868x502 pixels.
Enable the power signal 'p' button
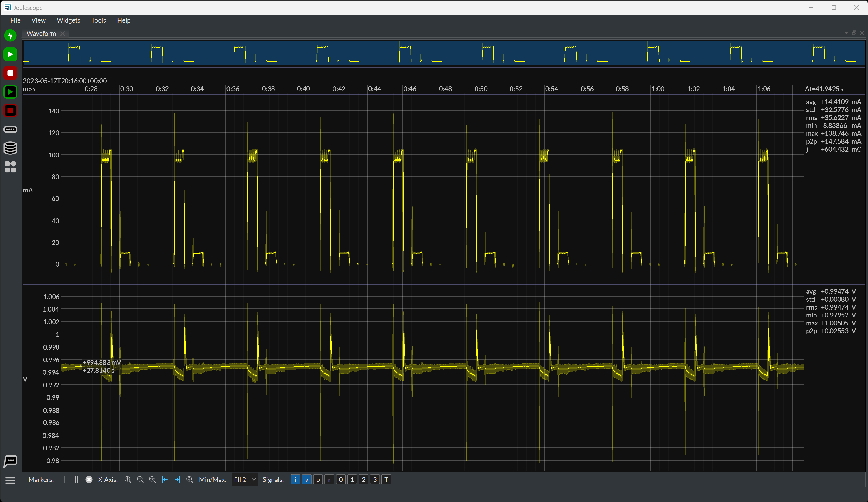click(x=318, y=480)
